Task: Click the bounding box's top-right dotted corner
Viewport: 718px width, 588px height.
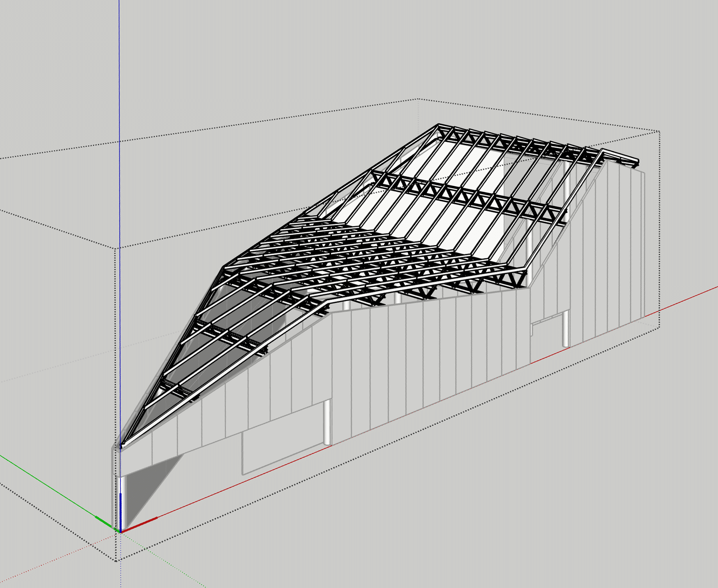Action: pyautogui.click(x=660, y=131)
